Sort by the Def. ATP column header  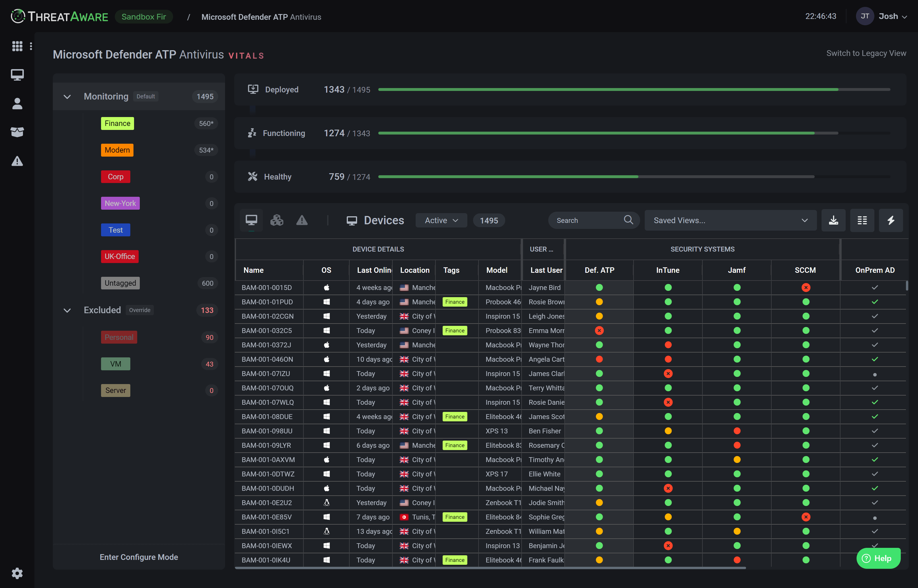pyautogui.click(x=599, y=270)
